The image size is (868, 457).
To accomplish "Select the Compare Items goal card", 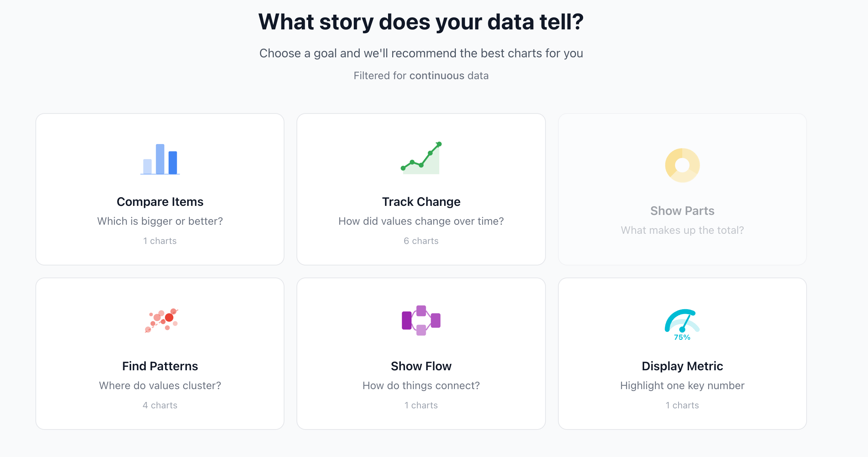I will (160, 189).
